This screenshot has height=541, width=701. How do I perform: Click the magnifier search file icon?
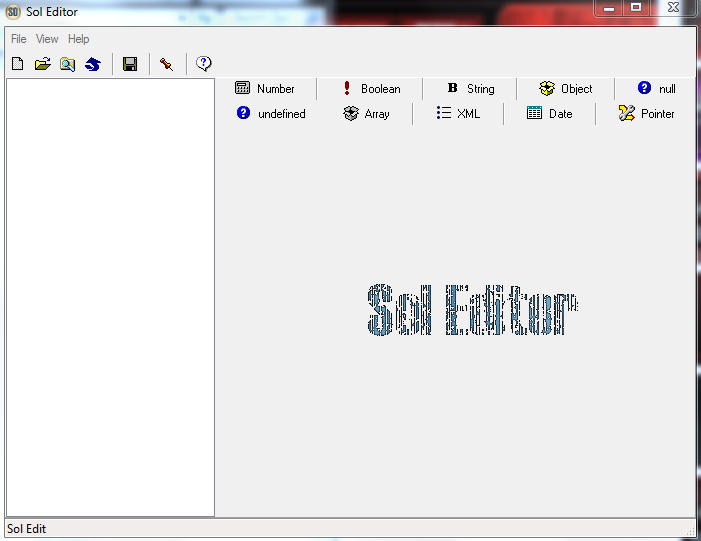[x=68, y=64]
